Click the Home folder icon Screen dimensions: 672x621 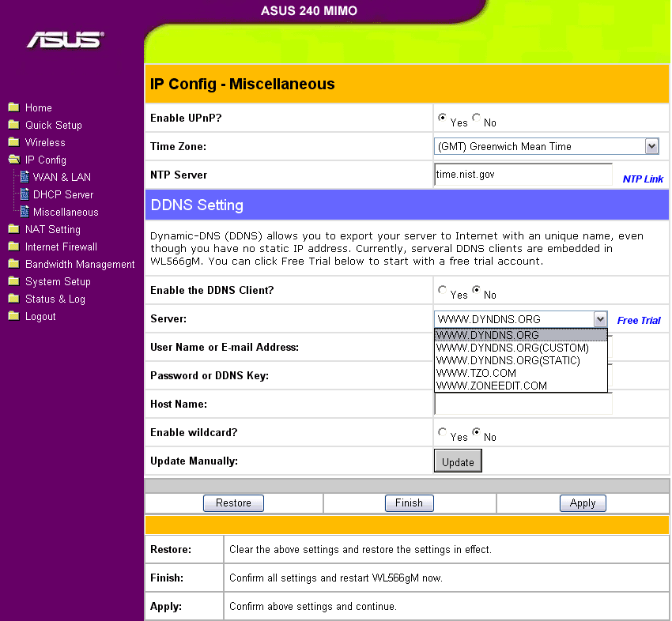(13, 107)
